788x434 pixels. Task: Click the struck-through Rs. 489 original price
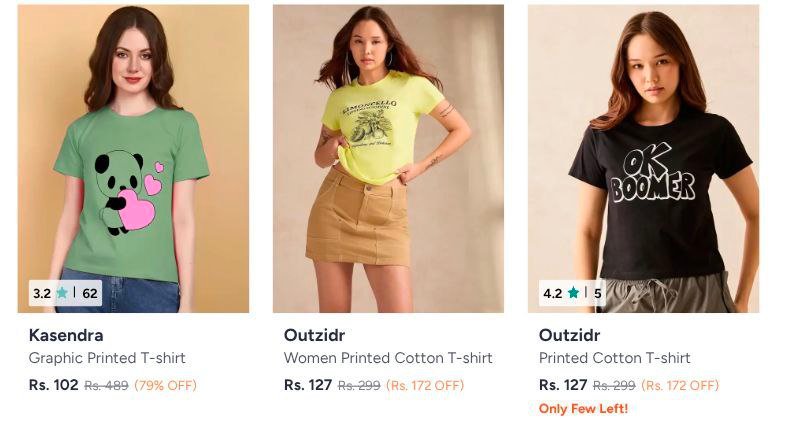pyautogui.click(x=106, y=385)
